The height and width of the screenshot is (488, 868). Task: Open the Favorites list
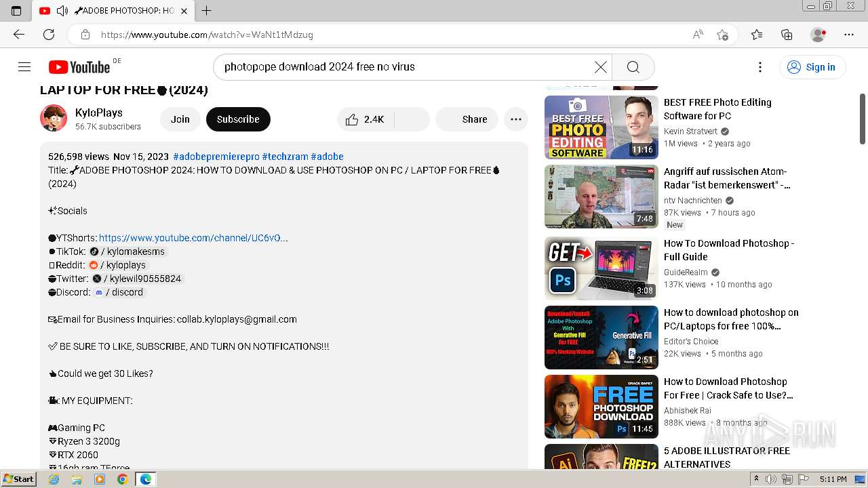(757, 35)
